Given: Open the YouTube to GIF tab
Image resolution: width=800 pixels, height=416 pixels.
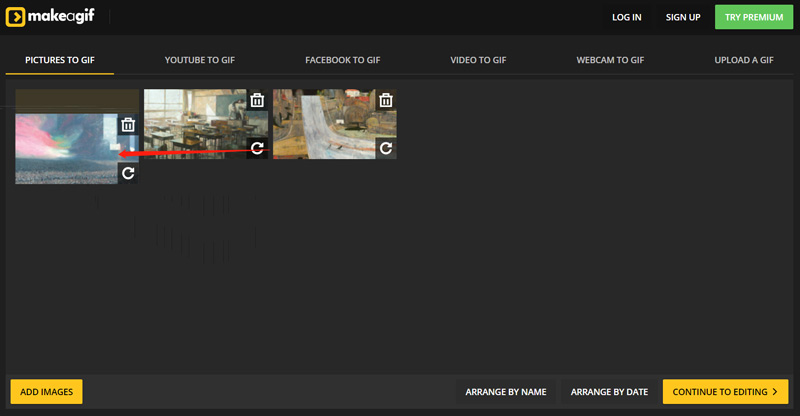Looking at the screenshot, I should [200, 60].
